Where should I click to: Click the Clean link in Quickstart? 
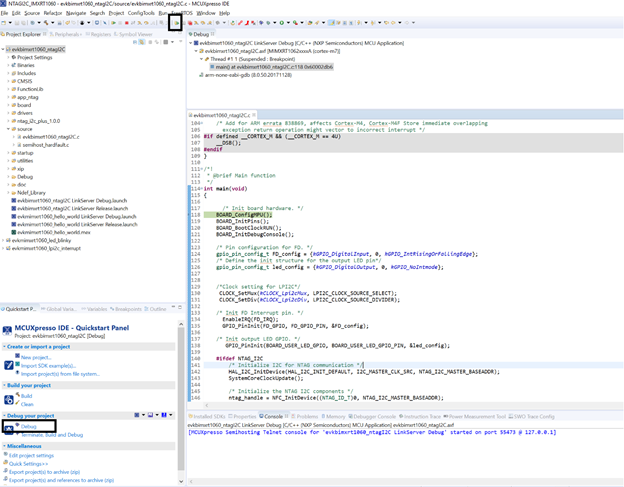click(x=27, y=404)
